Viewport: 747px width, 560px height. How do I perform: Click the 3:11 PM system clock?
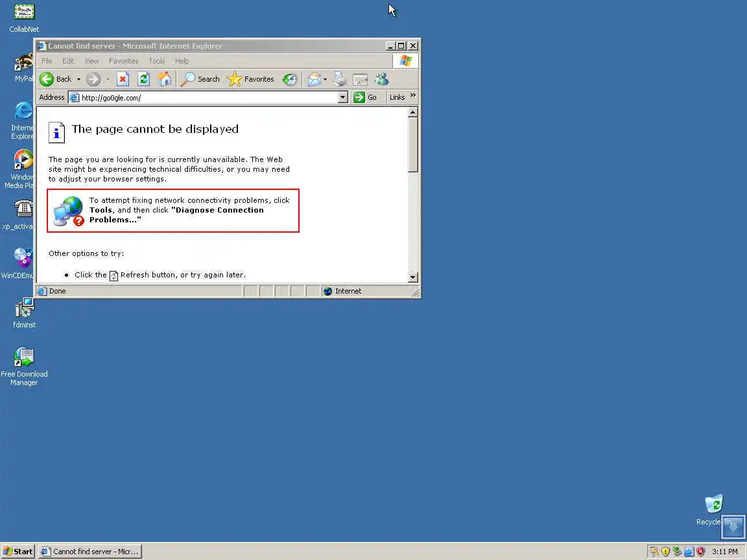(724, 552)
